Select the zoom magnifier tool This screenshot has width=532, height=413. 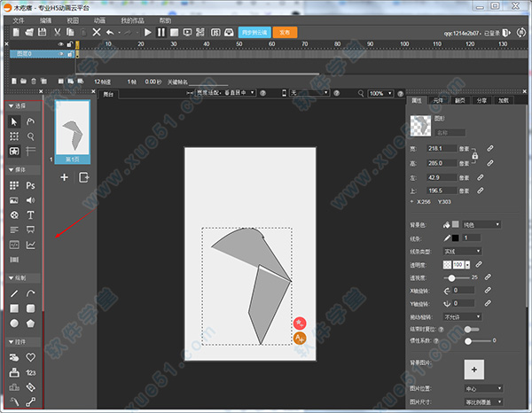click(31, 136)
